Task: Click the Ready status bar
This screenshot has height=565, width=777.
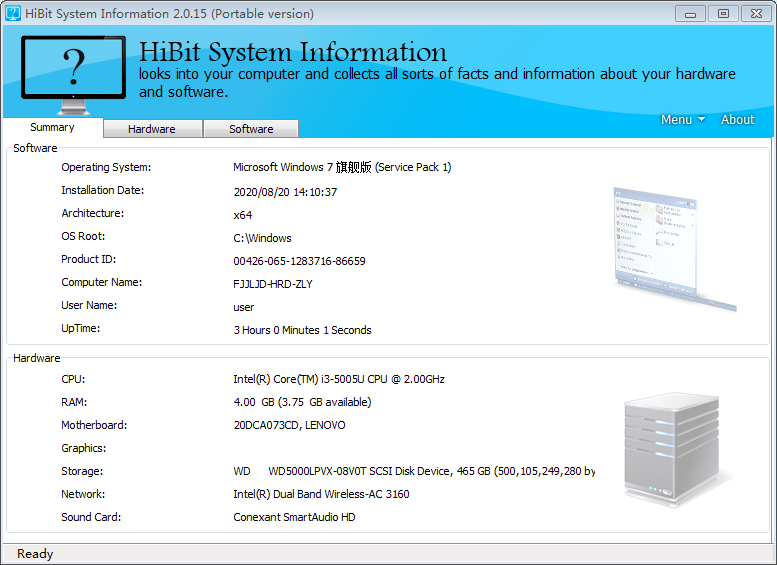Action: [x=36, y=554]
